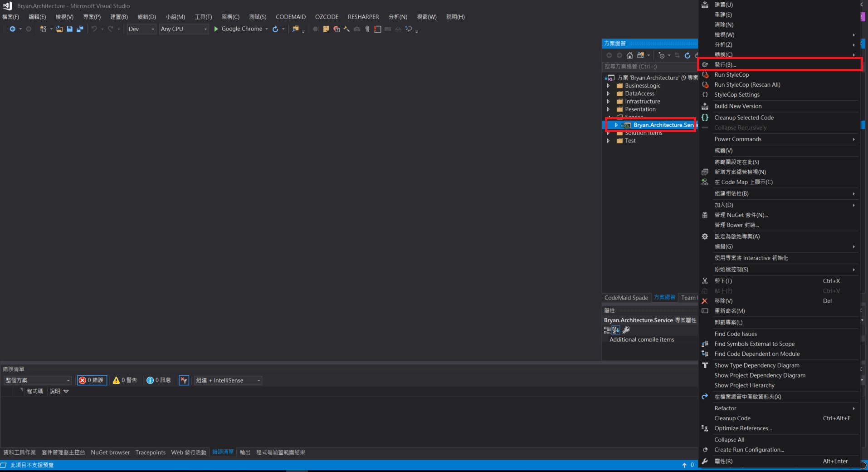Expand the BusinessLogic folder
This screenshot has height=472, width=868.
(609, 86)
